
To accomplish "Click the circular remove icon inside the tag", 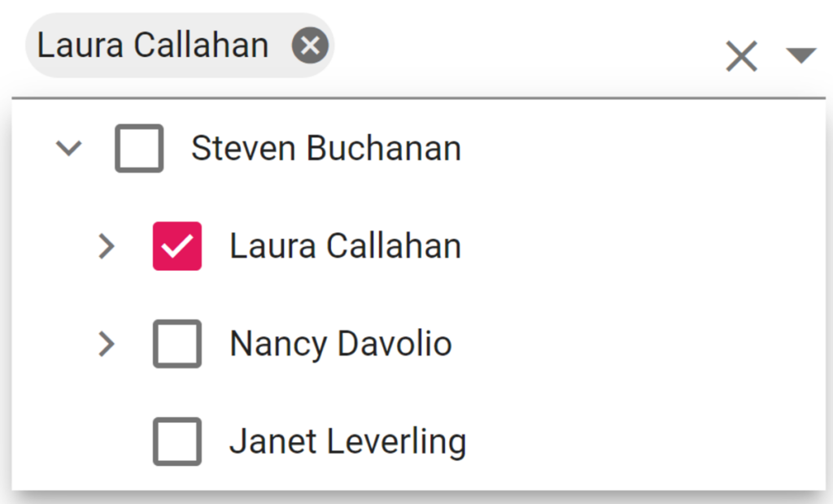I will coord(310,46).
